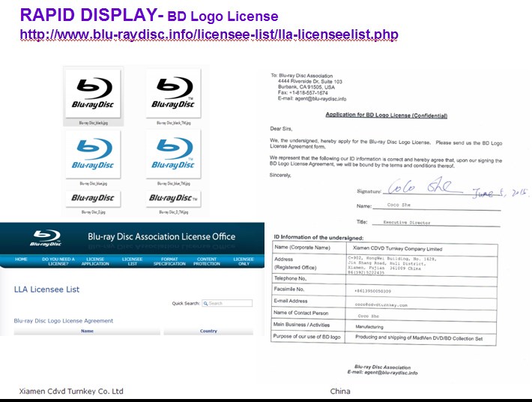Sort list by Name column header
This screenshot has width=532, height=402.
pyautogui.click(x=87, y=331)
